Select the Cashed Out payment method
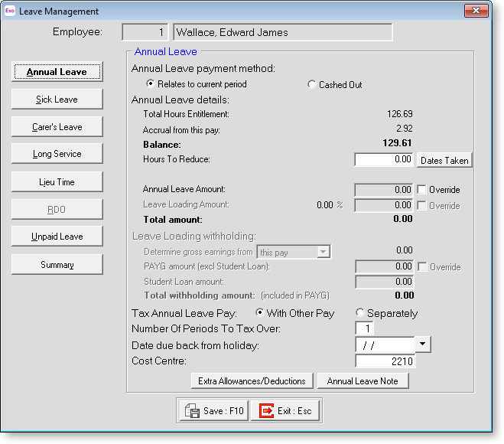The image size is (504, 444). (x=312, y=85)
